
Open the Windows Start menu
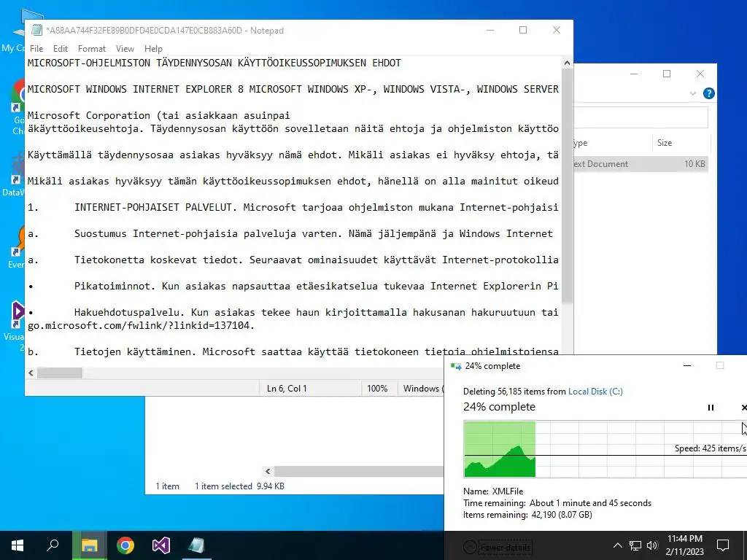click(18, 545)
